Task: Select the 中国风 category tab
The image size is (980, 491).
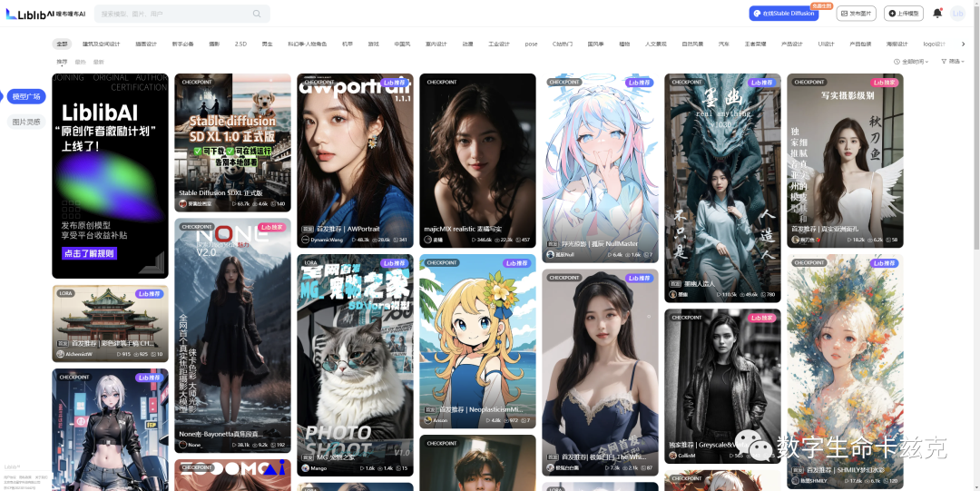Action: (x=403, y=44)
